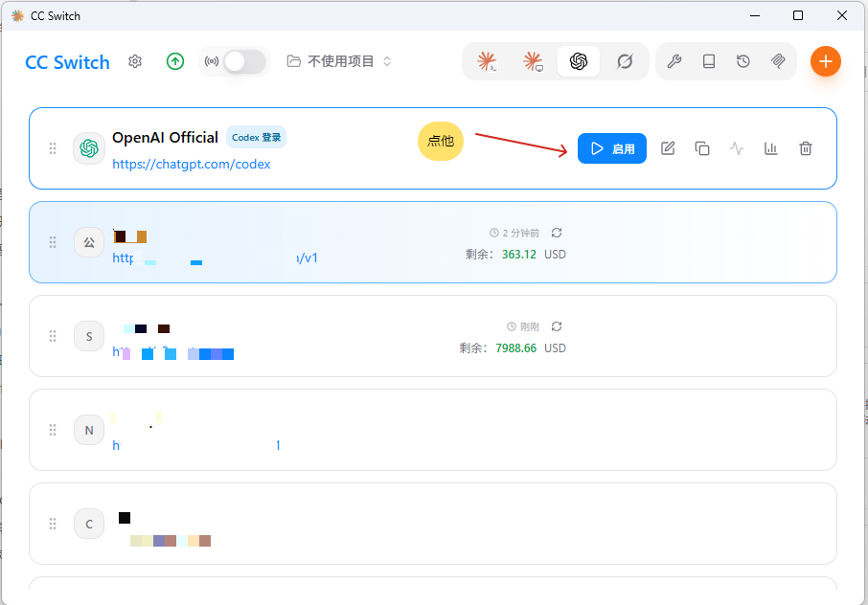
Task: Open the history clock icon
Action: [x=742, y=61]
